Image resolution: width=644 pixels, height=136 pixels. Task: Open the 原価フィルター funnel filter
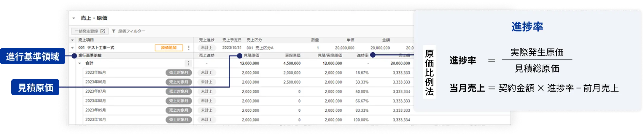[114, 31]
